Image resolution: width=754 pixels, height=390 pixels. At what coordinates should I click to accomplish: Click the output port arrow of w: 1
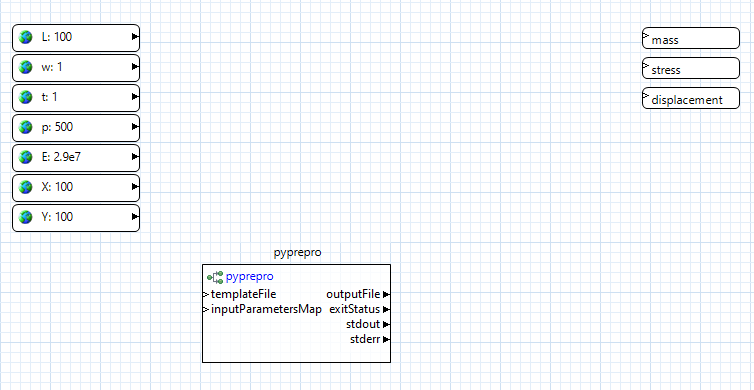(135, 67)
